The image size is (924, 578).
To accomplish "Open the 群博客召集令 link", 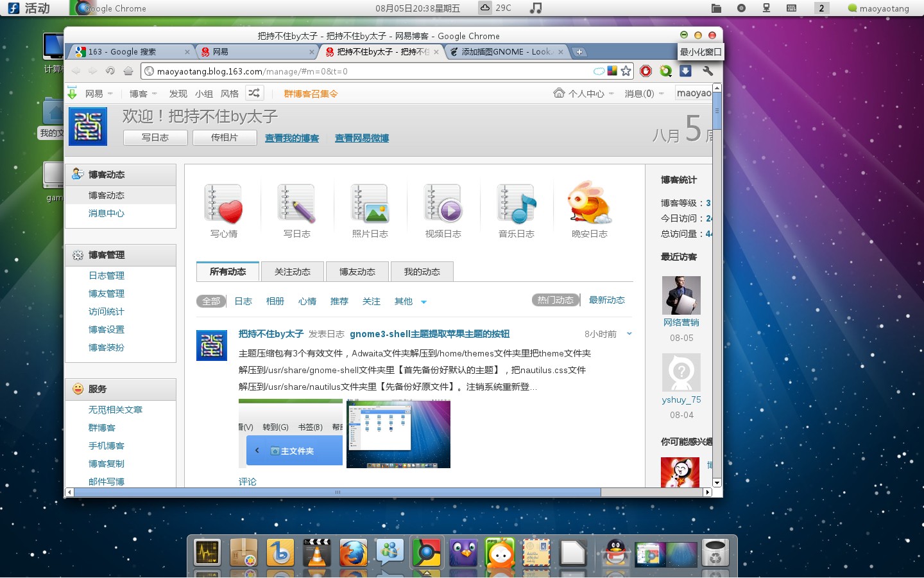I will [311, 94].
